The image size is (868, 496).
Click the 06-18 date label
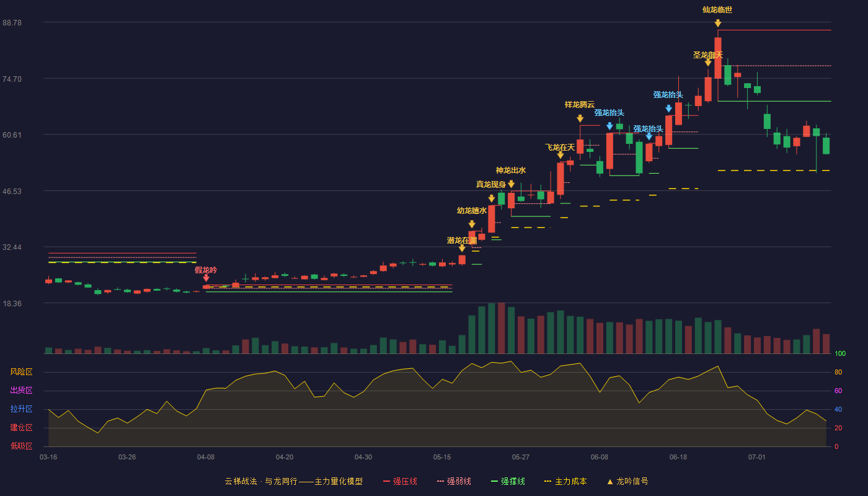(x=678, y=457)
